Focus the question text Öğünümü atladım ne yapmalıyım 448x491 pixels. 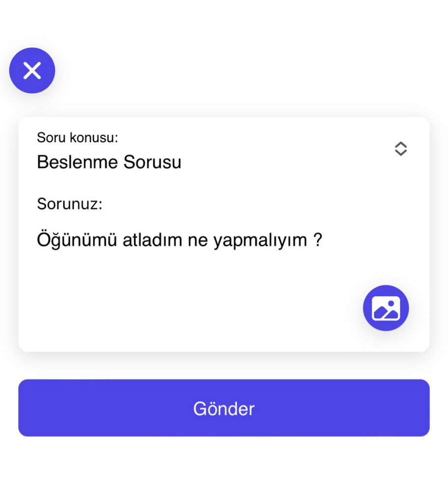pos(179,240)
